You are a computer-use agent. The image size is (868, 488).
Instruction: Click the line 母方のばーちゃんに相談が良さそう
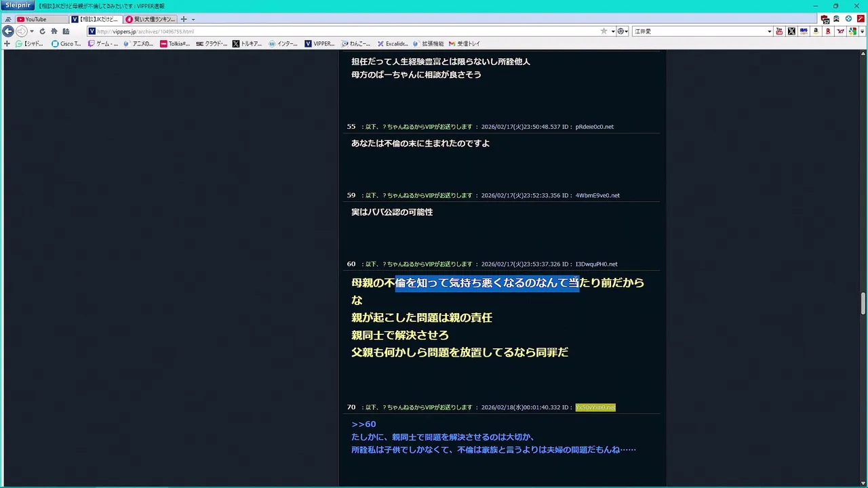[x=416, y=75]
